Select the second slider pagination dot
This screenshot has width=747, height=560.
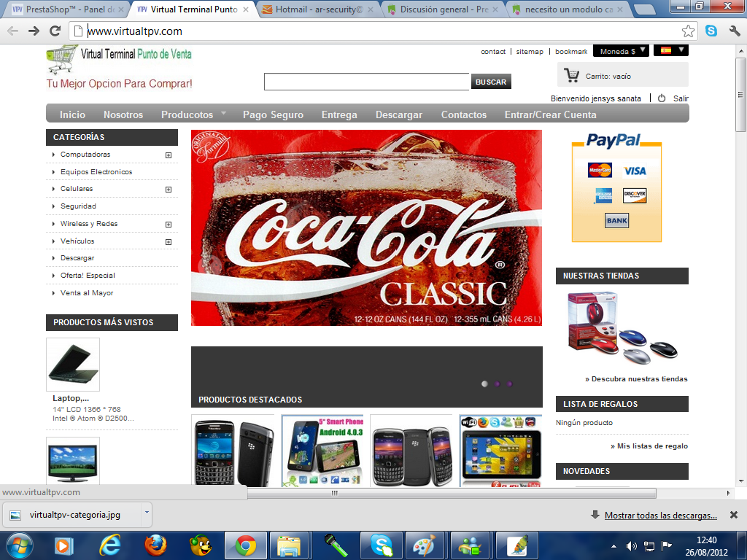(497, 384)
